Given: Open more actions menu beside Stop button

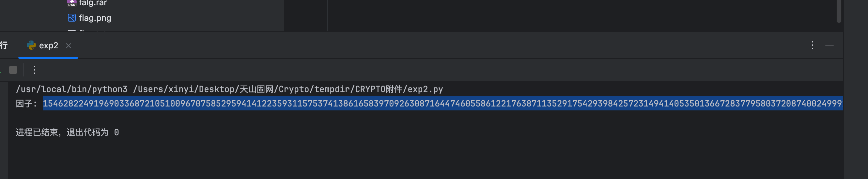Looking at the screenshot, I should [x=34, y=70].
